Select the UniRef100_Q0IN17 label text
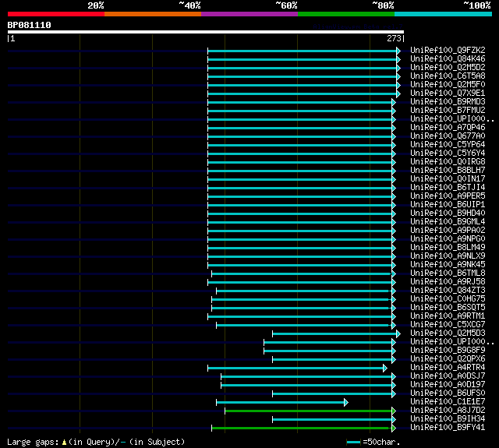 (448, 179)
